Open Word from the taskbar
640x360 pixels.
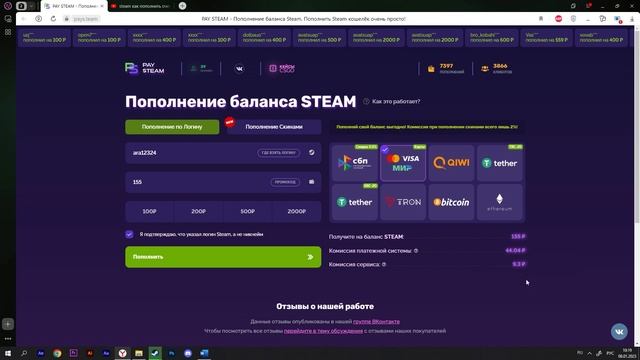(x=204, y=353)
